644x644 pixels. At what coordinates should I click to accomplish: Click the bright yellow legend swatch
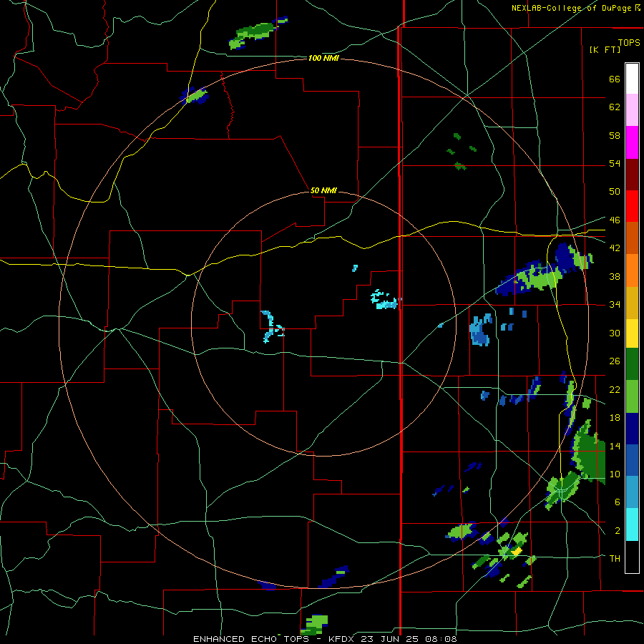click(632, 333)
